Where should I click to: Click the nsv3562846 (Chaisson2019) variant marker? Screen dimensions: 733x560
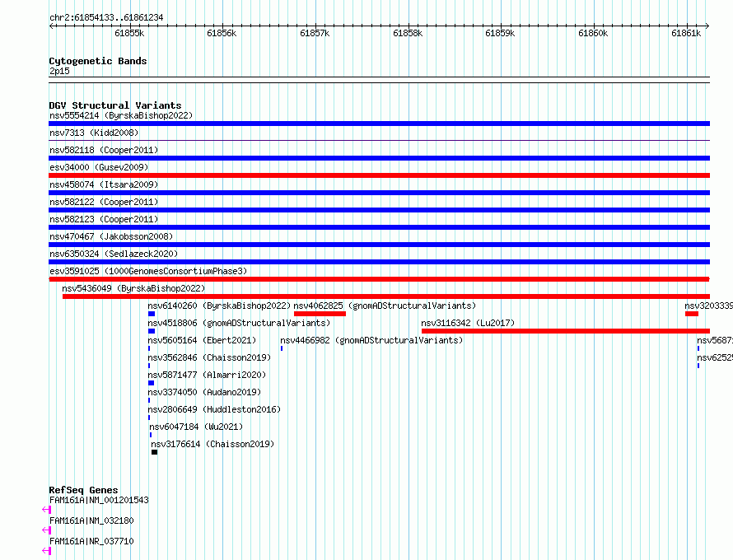click(149, 366)
